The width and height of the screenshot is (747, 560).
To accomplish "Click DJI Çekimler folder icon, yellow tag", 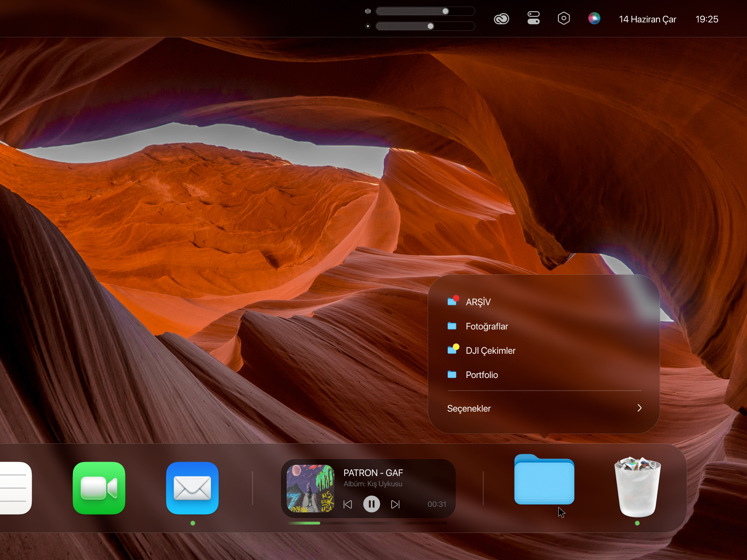I will [x=453, y=349].
